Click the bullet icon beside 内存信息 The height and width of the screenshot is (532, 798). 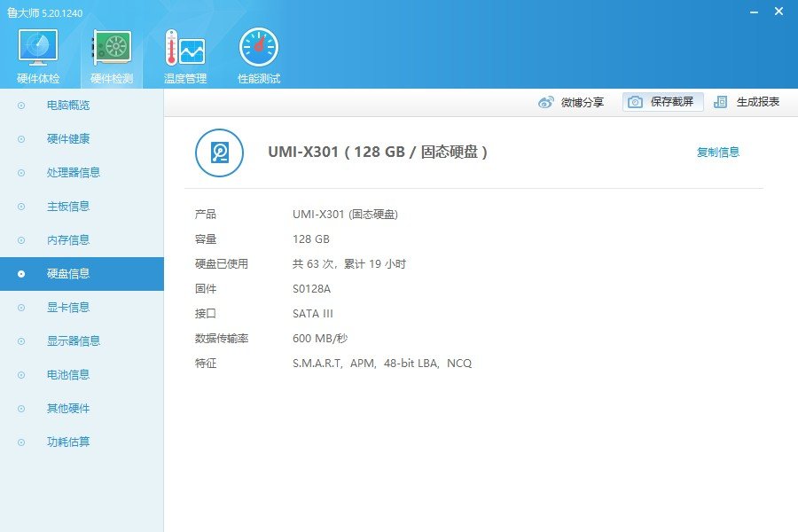21,239
